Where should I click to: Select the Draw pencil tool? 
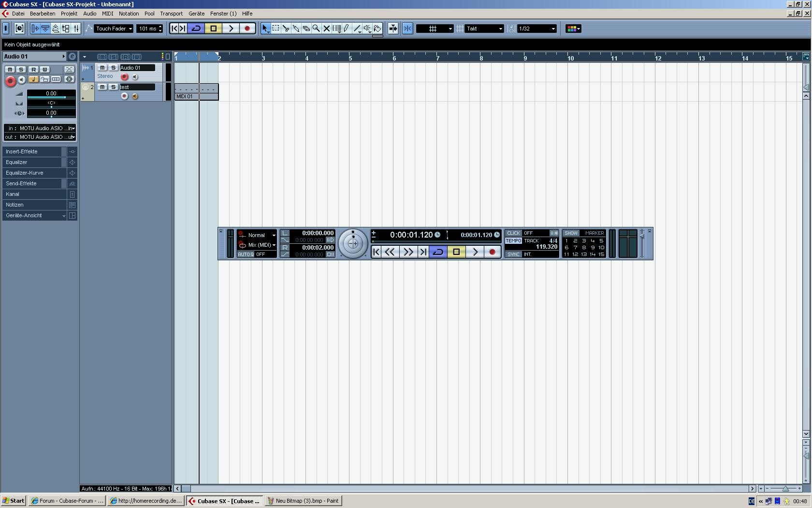click(347, 29)
